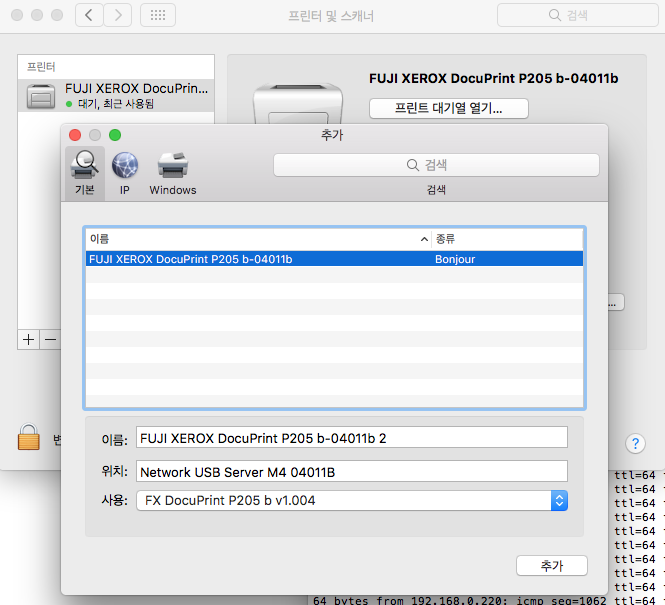Edit the 위치 location field

pos(352,471)
